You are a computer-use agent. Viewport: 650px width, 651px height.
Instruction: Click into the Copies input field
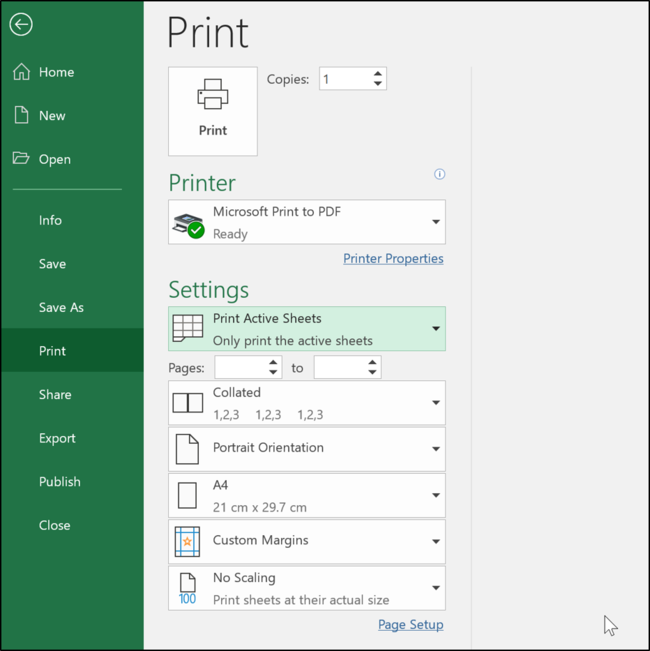tap(345, 78)
